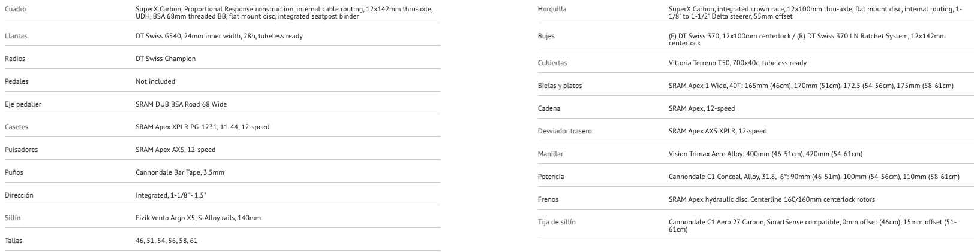980x252 pixels.
Task: Click the Cadena row label
Action: tap(549, 108)
